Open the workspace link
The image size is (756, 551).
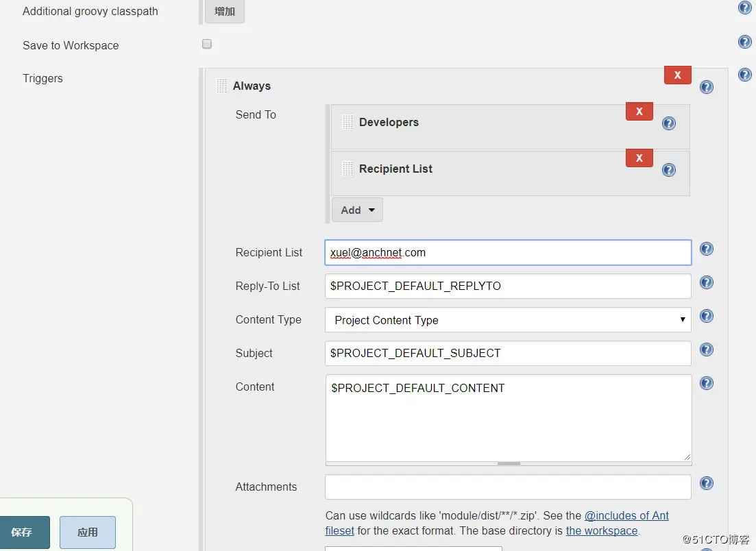click(x=602, y=530)
